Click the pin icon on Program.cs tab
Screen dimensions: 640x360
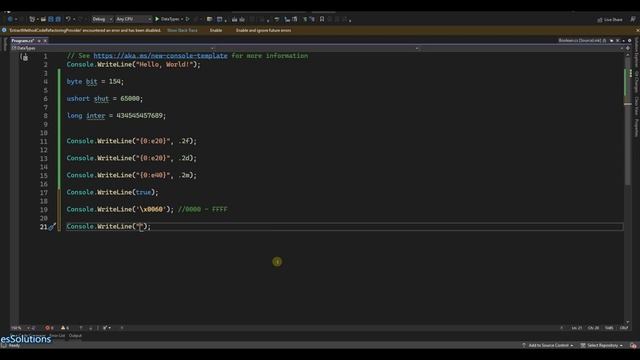39,41
